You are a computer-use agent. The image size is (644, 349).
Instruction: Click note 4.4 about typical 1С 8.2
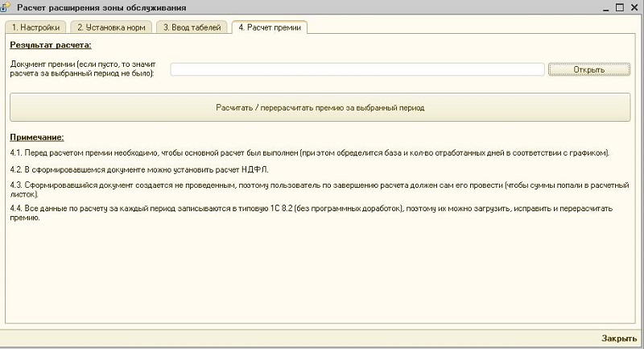pos(312,213)
